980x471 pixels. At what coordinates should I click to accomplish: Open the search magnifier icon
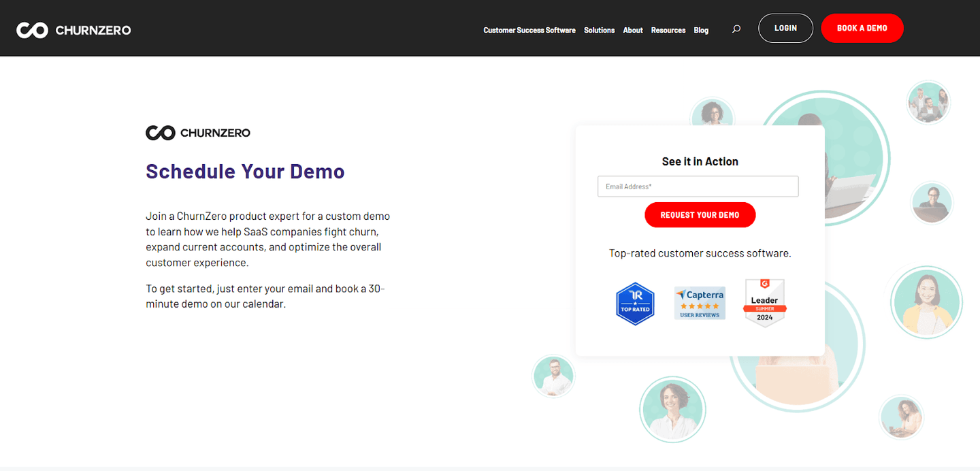(736, 29)
